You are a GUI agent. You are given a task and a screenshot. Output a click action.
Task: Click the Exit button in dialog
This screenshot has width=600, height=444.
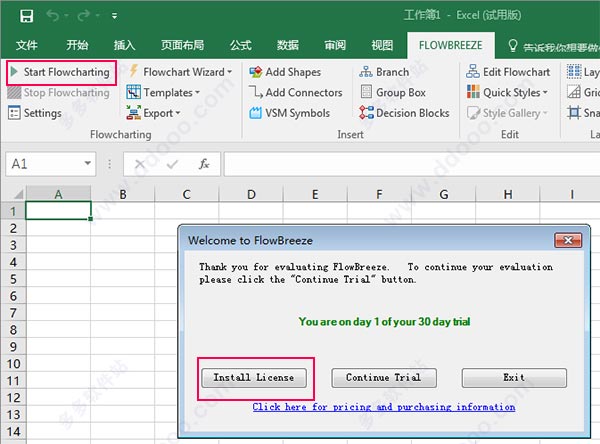click(x=514, y=378)
